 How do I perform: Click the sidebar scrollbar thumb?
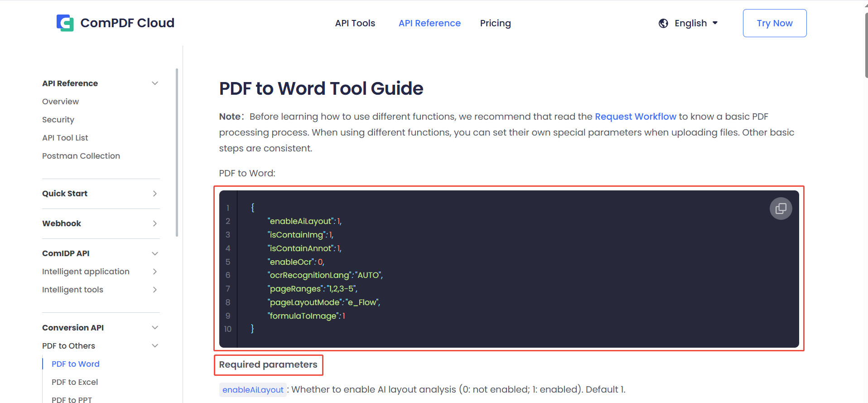[177, 152]
